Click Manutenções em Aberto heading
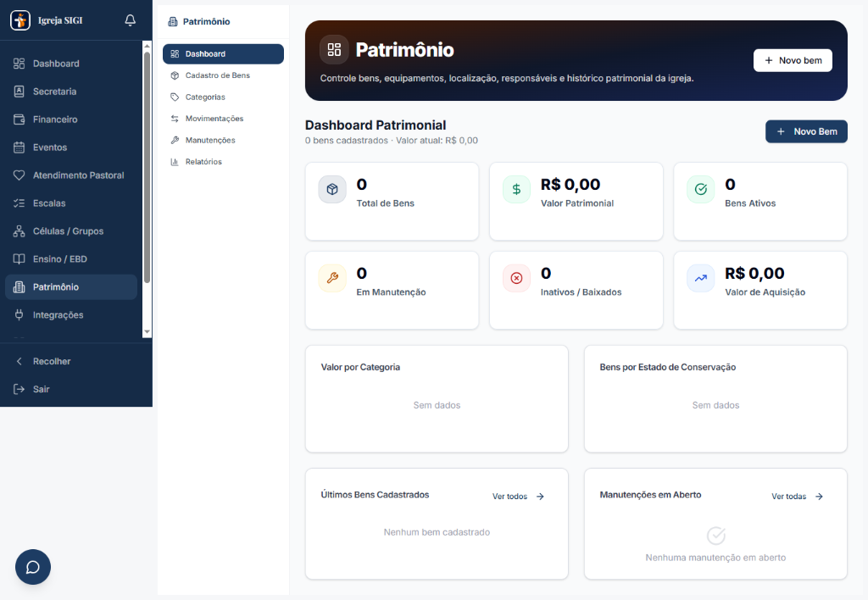Screen dimensions: 868x600 (650, 495)
